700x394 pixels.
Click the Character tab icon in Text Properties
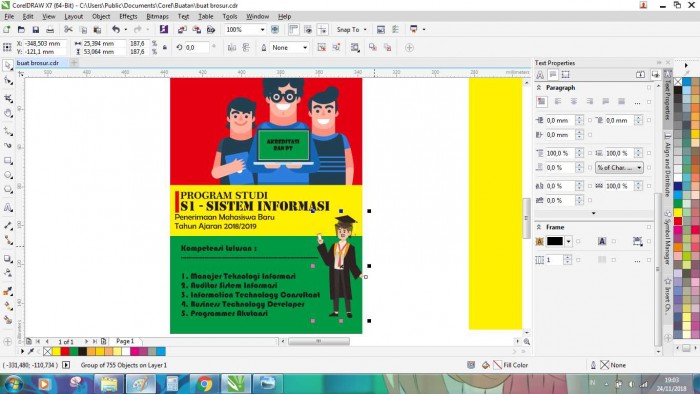point(540,75)
